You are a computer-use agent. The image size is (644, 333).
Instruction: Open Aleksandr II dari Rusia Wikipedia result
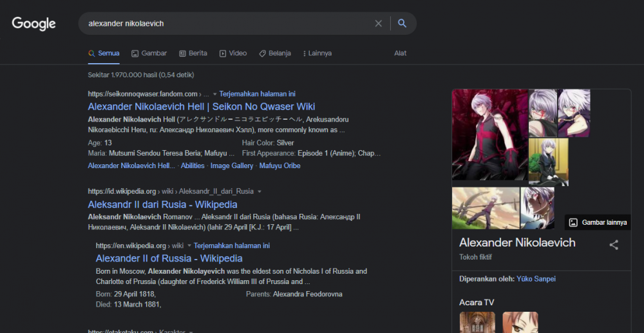pos(162,204)
